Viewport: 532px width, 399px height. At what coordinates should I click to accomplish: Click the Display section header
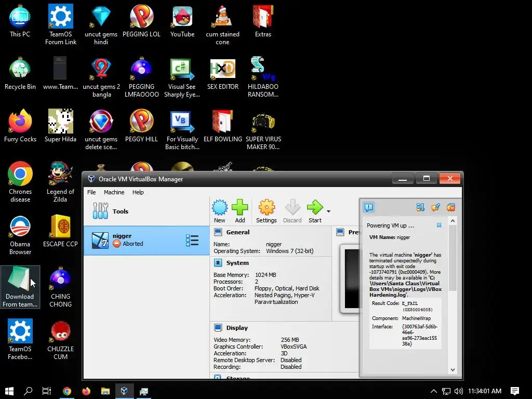[237, 328]
